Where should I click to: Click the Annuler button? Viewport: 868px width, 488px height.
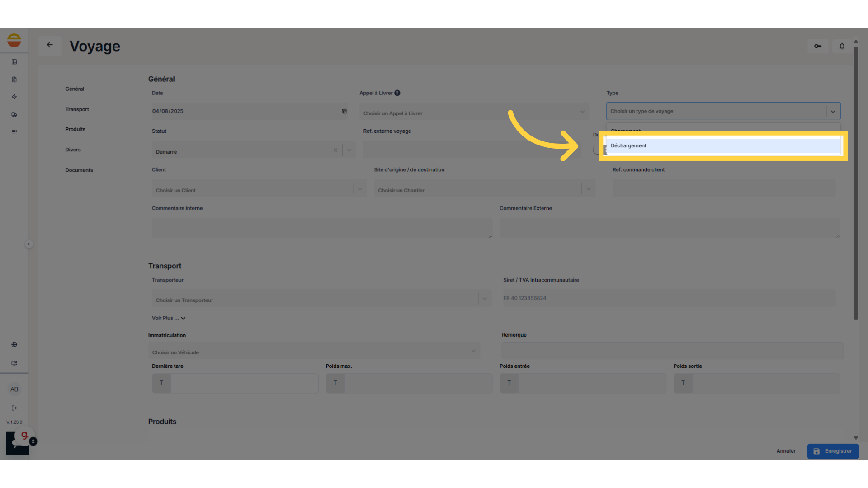(786, 451)
